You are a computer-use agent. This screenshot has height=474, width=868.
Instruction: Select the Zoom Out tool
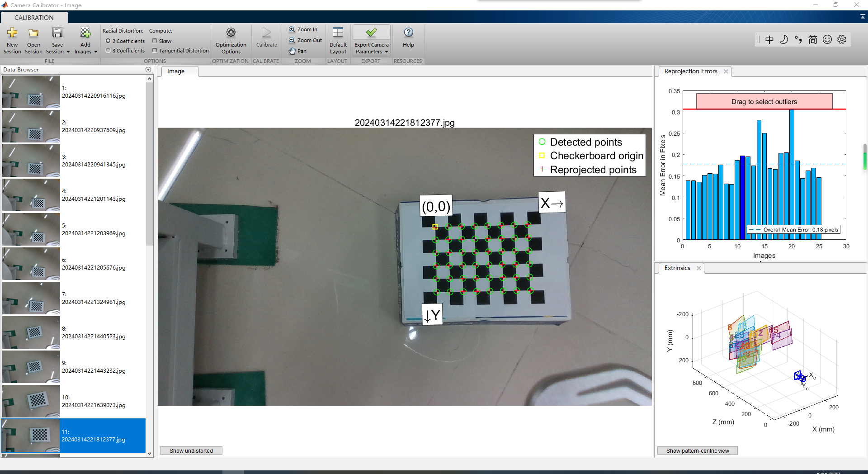305,40
